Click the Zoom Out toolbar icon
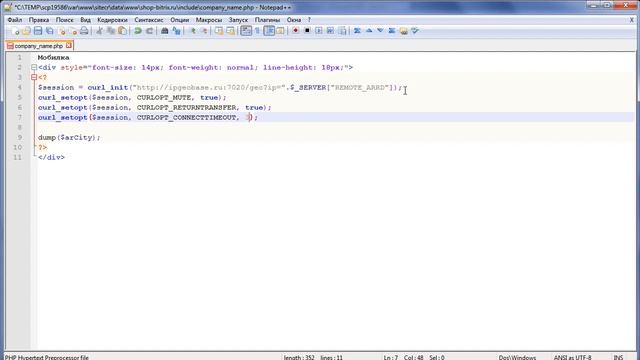 pos(204,31)
